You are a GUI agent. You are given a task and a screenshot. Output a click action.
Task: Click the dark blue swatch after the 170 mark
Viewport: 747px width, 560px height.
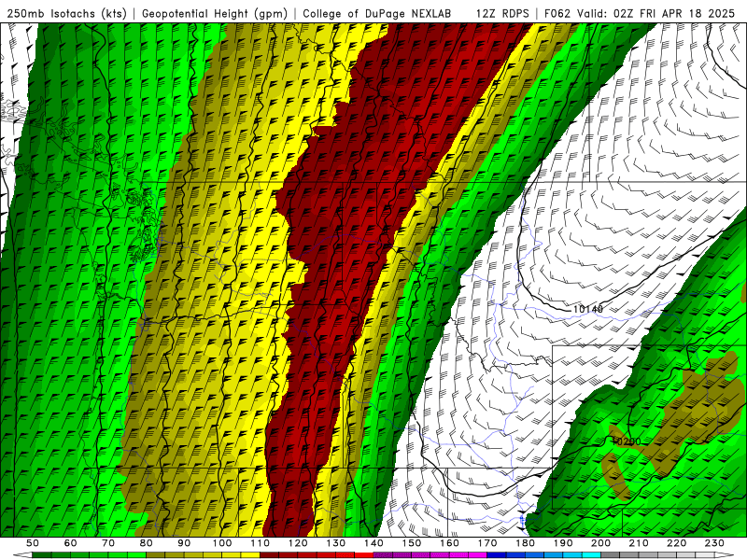497,555
